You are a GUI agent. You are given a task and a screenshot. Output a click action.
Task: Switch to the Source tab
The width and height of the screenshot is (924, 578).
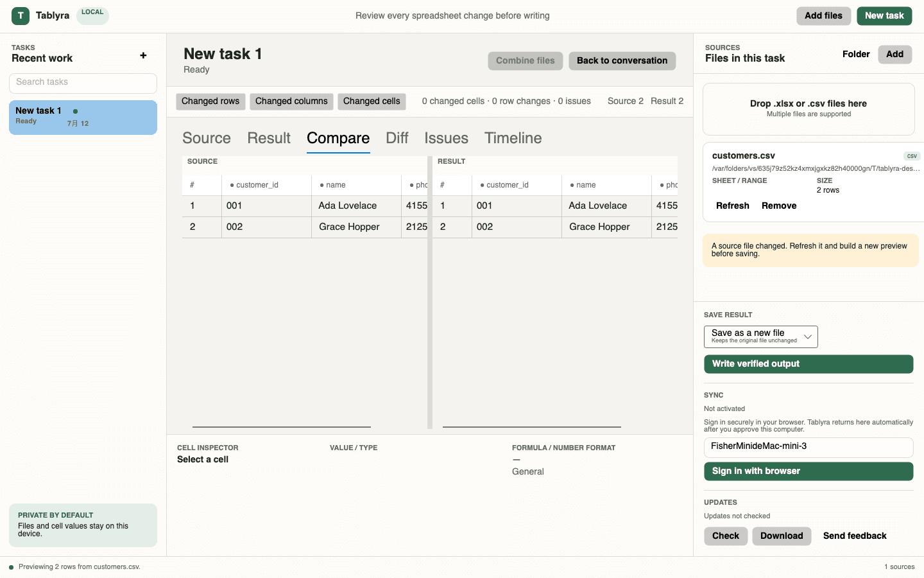click(x=207, y=138)
